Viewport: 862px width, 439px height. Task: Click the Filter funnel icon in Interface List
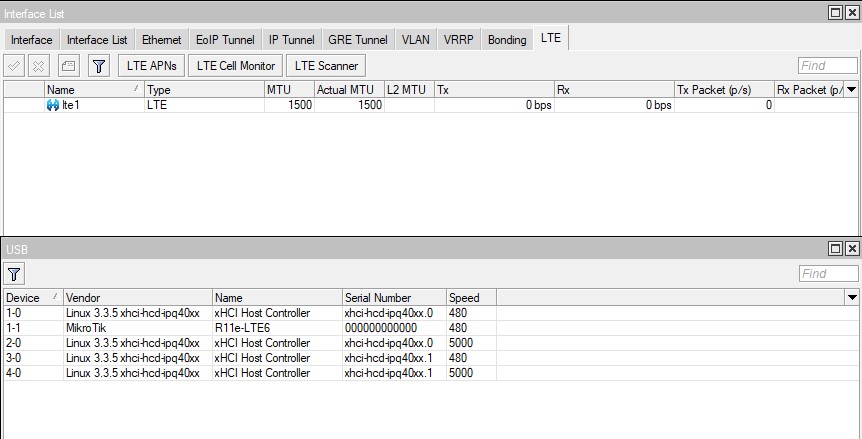point(99,66)
